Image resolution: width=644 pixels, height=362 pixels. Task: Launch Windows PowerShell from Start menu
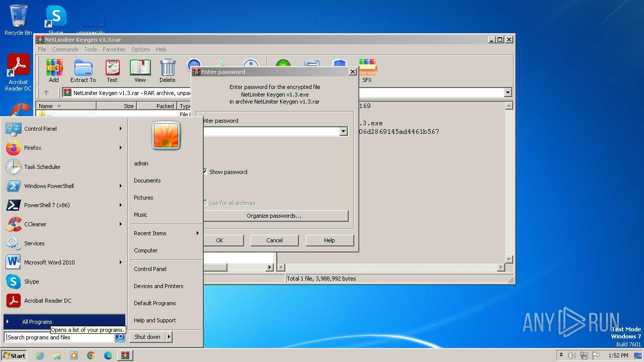(x=64, y=186)
